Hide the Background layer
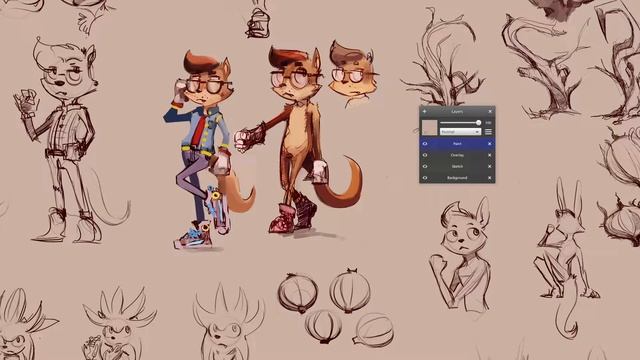640x360 pixels. tap(425, 178)
